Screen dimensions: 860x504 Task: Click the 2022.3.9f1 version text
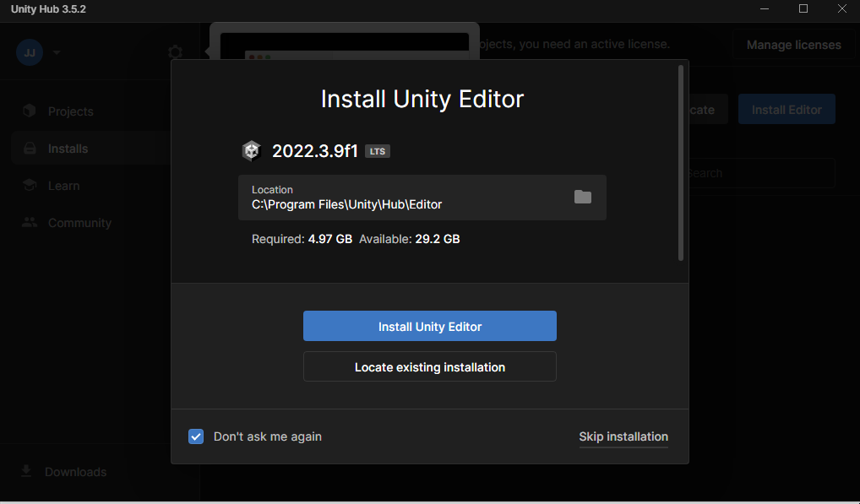tap(315, 150)
